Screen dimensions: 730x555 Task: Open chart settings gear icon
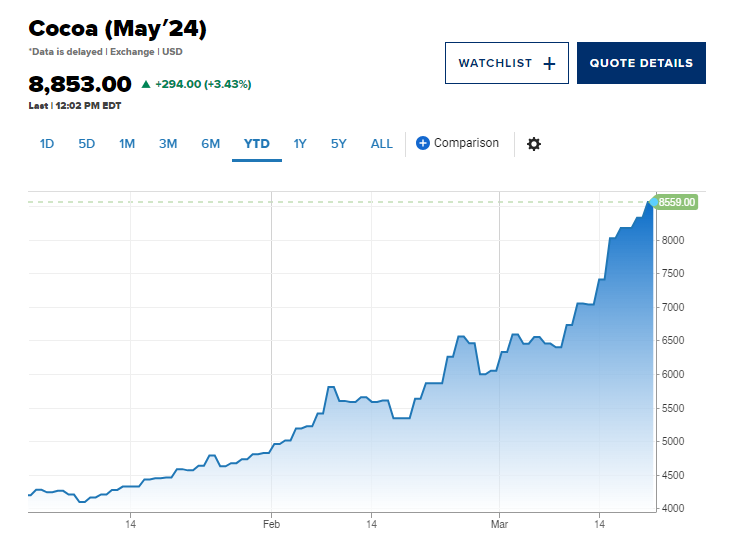pyautogui.click(x=534, y=144)
